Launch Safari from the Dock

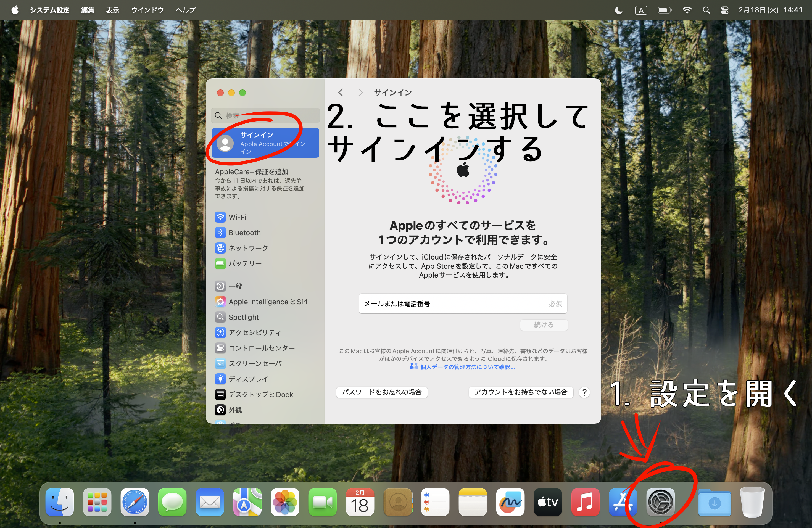tap(135, 502)
